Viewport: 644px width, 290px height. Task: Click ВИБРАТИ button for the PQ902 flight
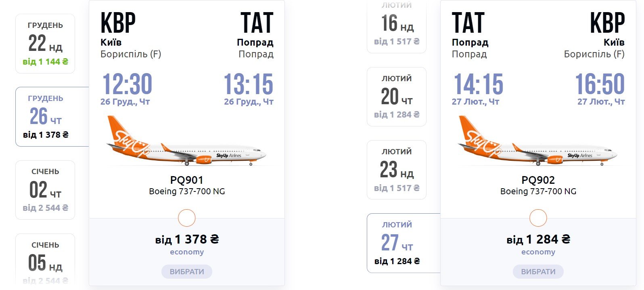[538, 271]
